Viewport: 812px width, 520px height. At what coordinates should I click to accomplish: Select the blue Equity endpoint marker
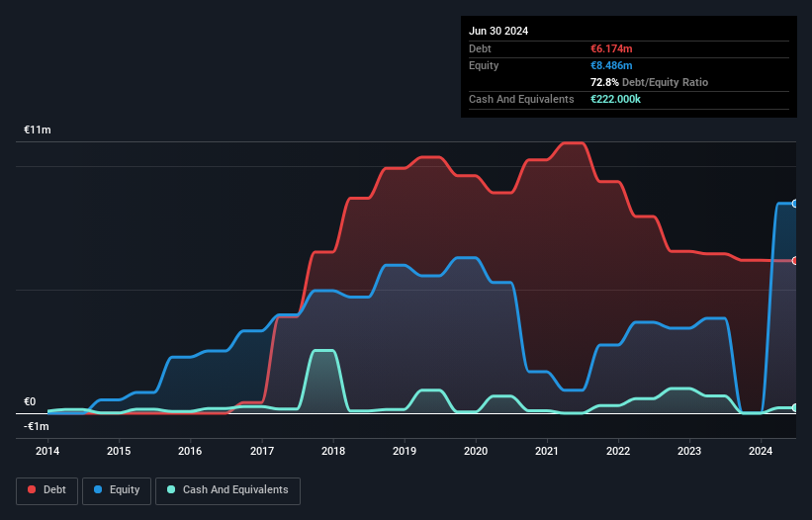click(795, 204)
